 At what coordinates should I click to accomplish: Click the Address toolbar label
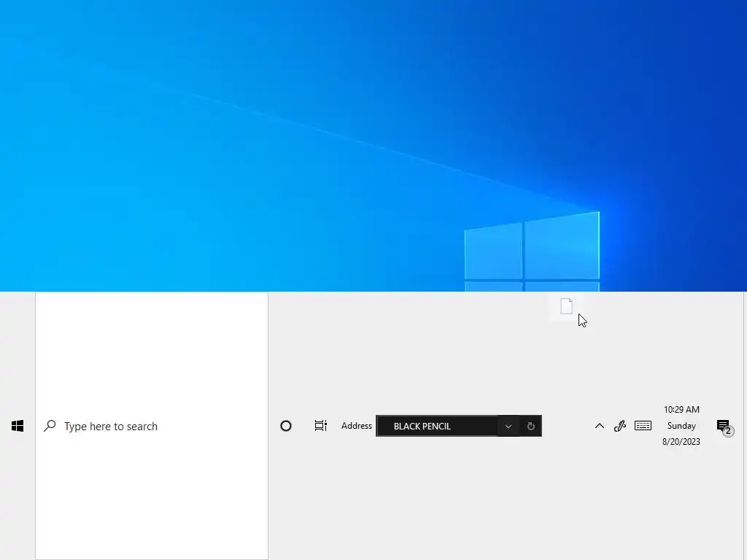click(356, 426)
